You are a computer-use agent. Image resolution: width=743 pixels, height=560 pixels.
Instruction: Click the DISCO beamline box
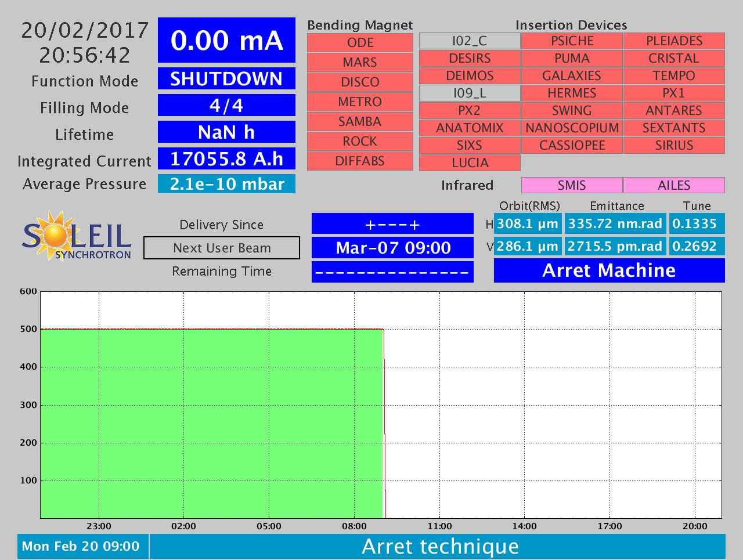click(x=360, y=82)
